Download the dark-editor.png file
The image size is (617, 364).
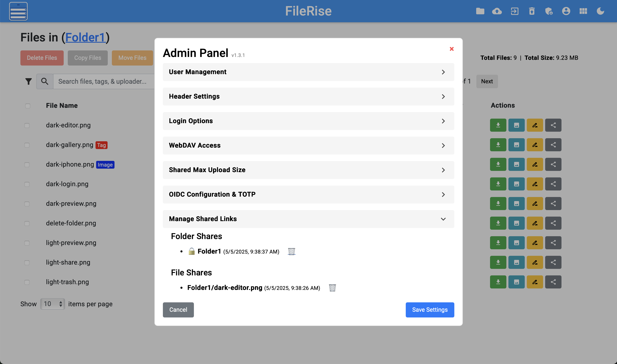click(498, 125)
